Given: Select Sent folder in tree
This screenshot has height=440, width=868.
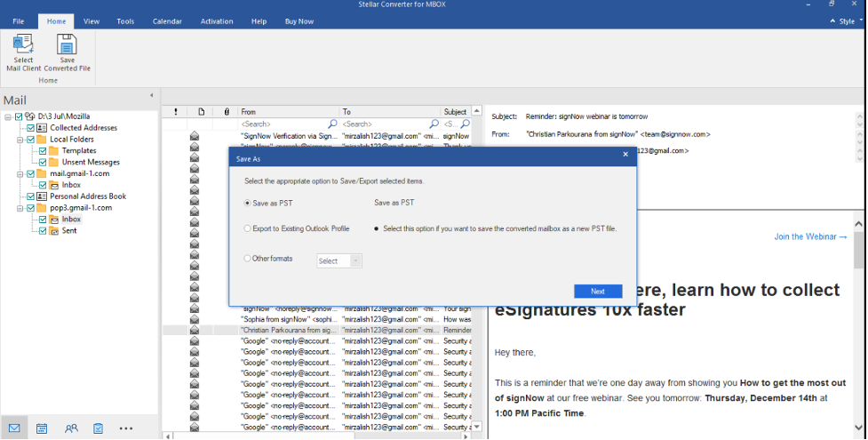Looking at the screenshot, I should click(x=69, y=230).
